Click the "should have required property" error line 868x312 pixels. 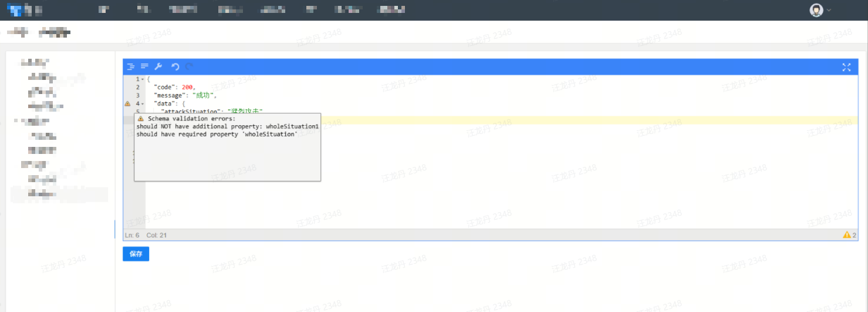(x=217, y=134)
